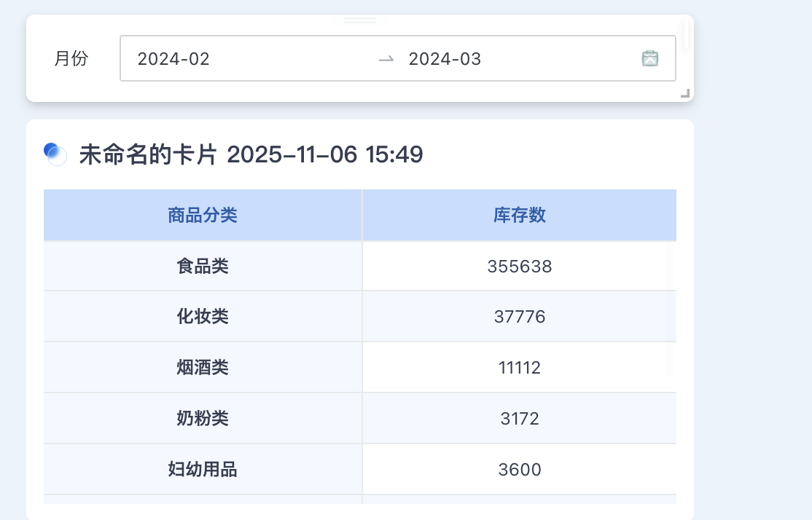The width and height of the screenshot is (812, 520).
Task: Select the 商品分类 column header
Action: 203,214
